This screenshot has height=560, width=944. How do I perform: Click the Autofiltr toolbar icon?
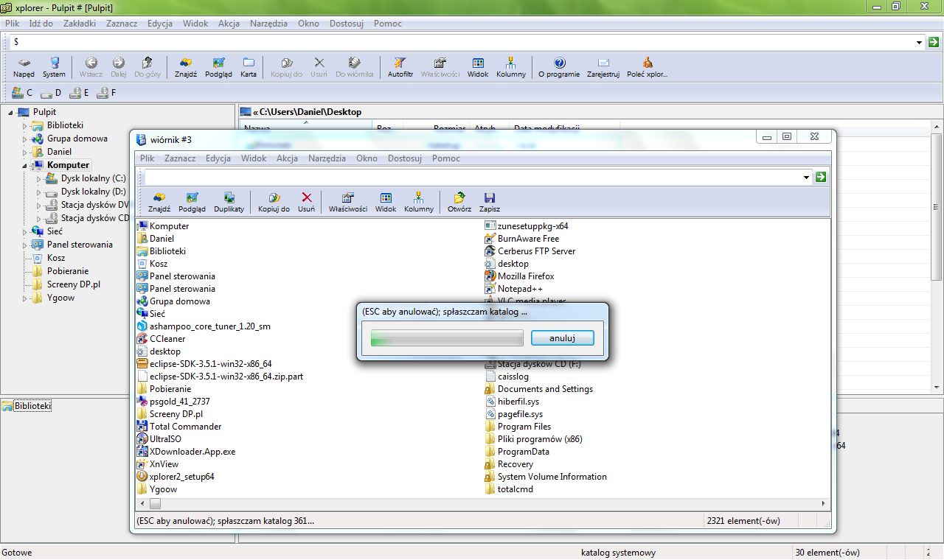click(x=400, y=68)
